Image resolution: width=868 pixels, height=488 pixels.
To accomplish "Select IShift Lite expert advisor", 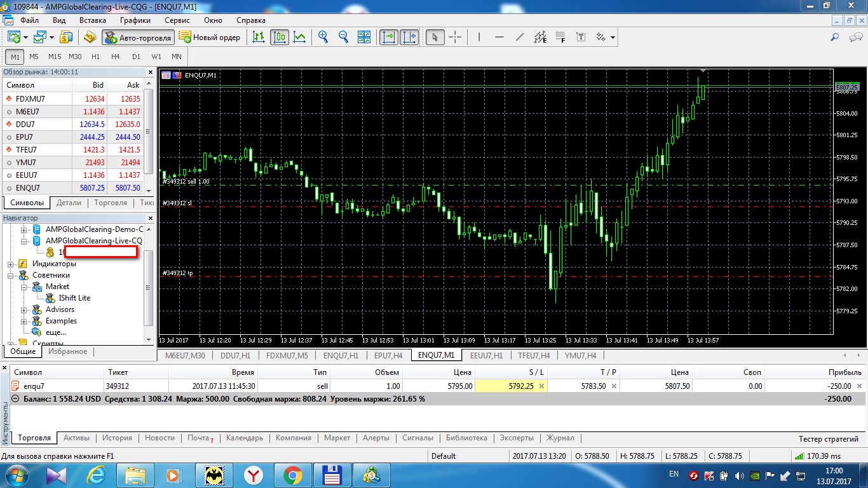I will pyautogui.click(x=74, y=298).
